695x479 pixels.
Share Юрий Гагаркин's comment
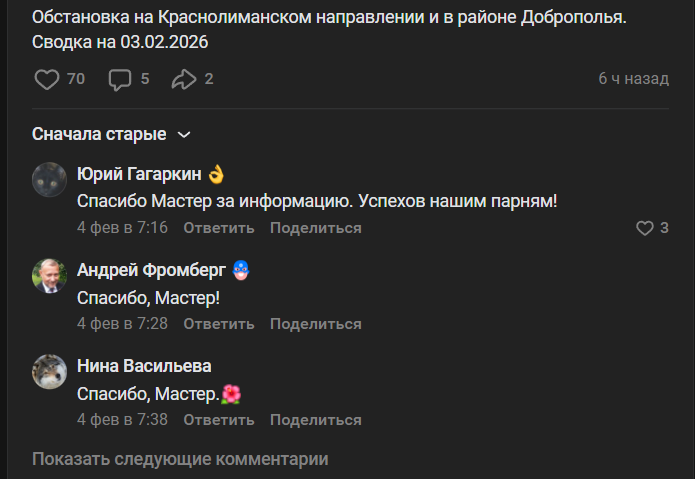pos(315,228)
